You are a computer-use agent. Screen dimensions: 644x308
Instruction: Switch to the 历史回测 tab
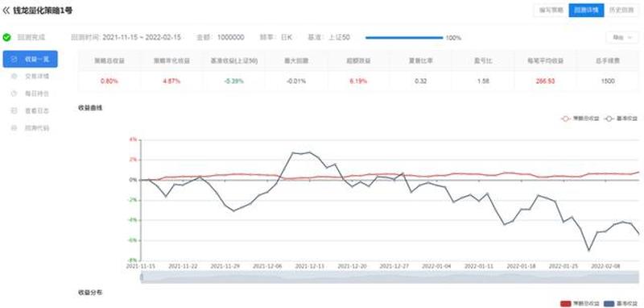(x=621, y=10)
